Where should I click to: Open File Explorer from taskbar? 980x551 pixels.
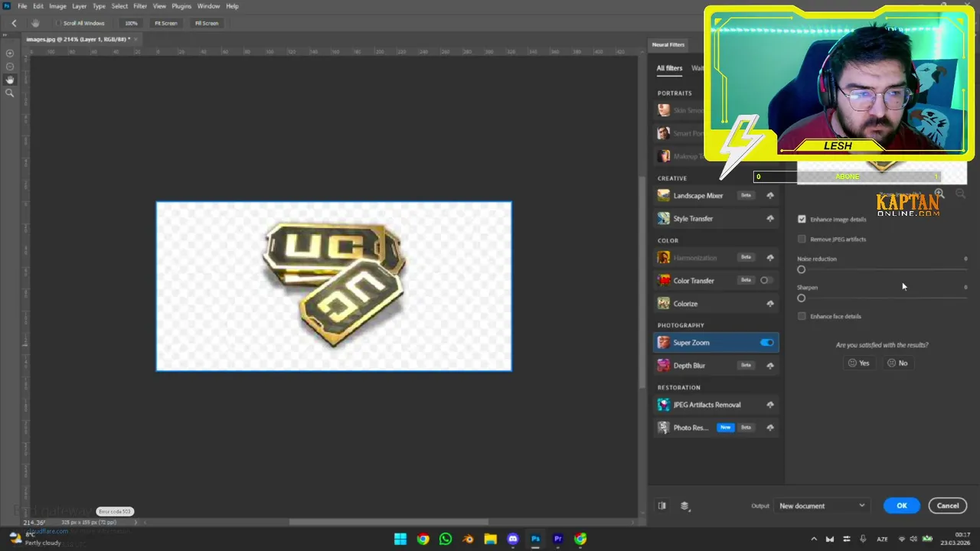coord(490,539)
